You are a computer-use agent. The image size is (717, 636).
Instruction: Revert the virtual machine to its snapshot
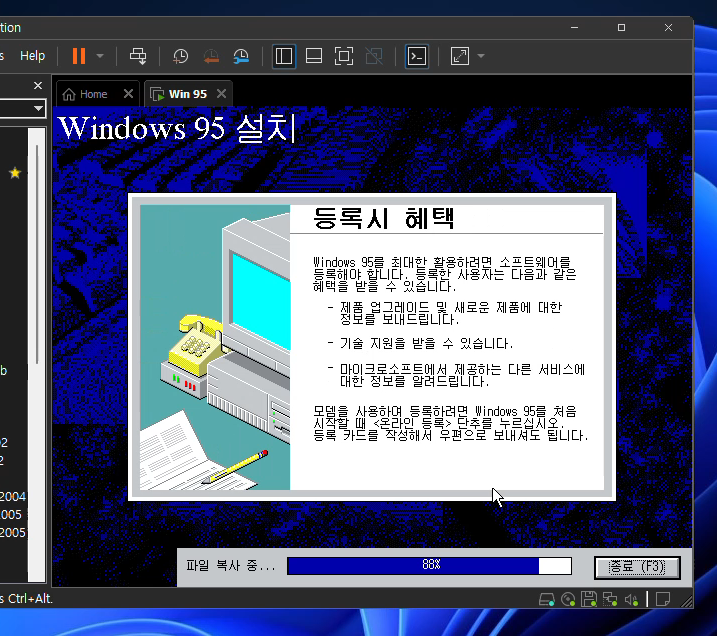tap(211, 56)
